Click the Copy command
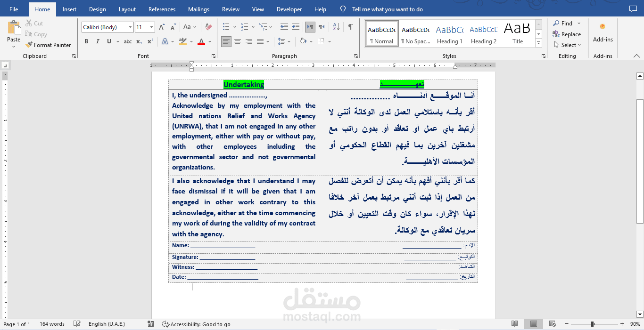Image resolution: width=644 pixels, height=330 pixels. point(36,34)
